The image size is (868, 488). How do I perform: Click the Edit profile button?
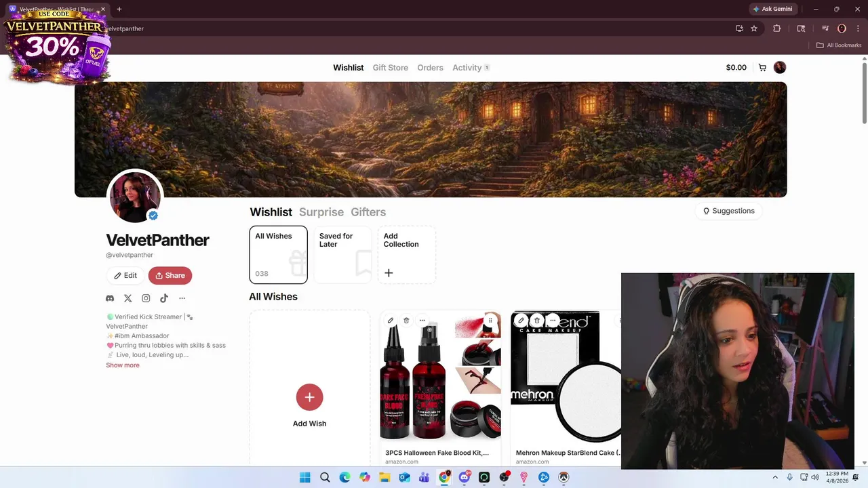point(125,275)
